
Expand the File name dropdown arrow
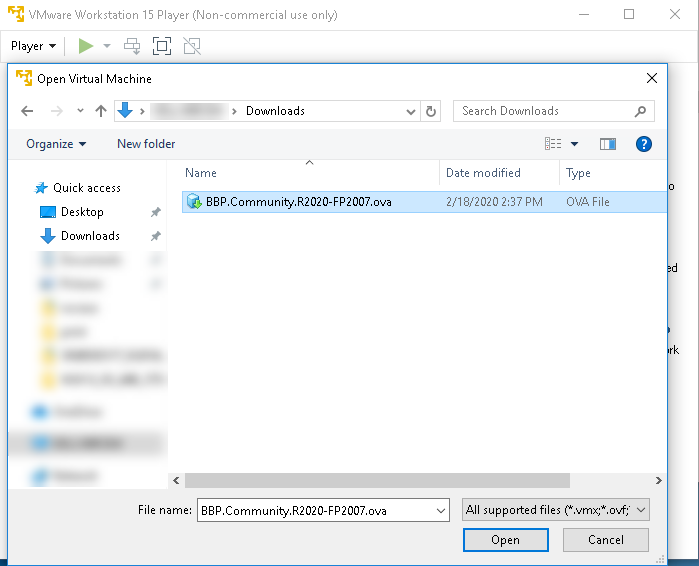(x=440, y=511)
